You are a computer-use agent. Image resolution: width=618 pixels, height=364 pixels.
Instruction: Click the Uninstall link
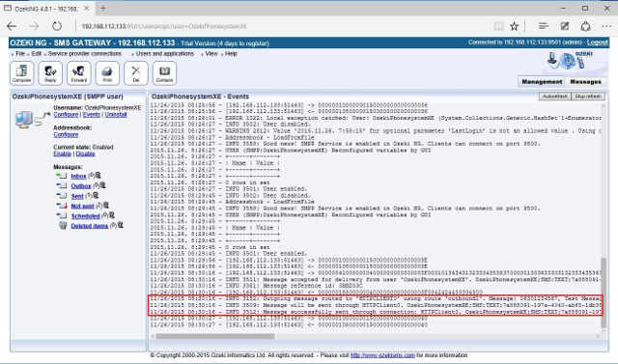116,114
